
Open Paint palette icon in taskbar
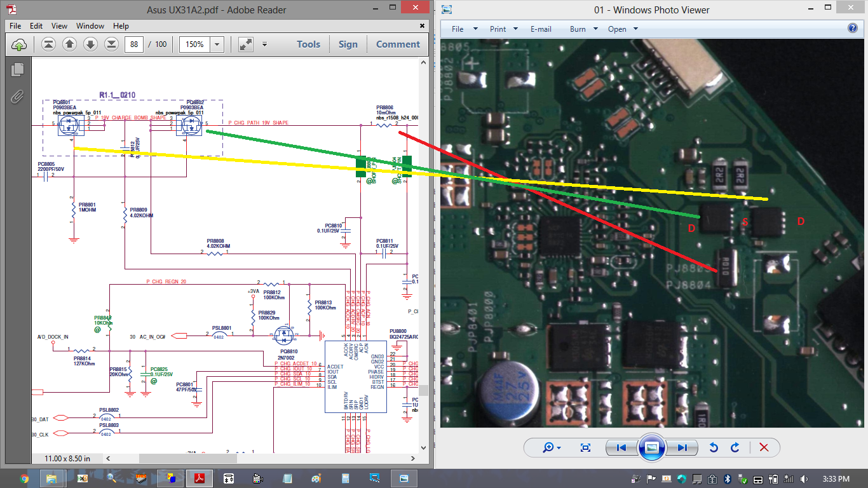316,478
